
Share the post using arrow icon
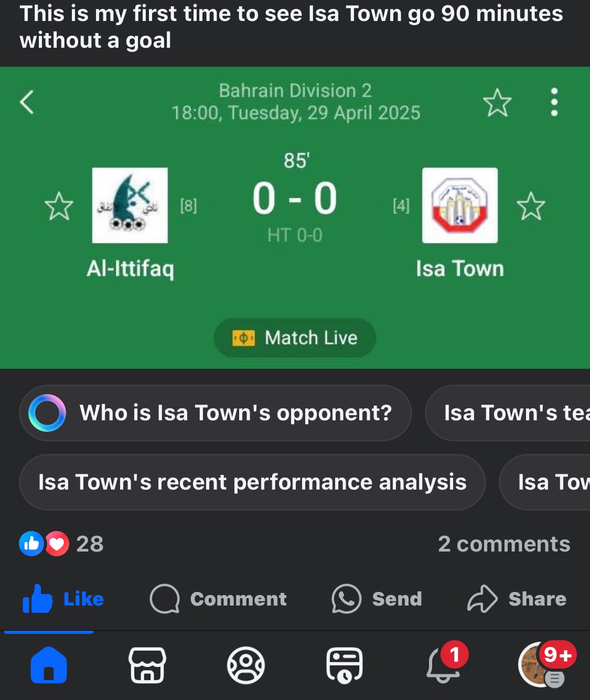coord(482,599)
